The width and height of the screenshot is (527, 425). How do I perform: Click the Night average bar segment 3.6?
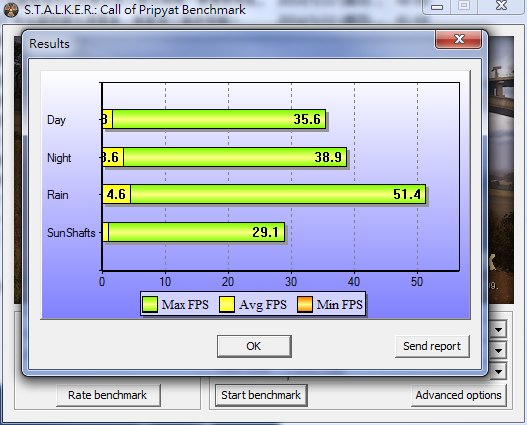coord(113,157)
